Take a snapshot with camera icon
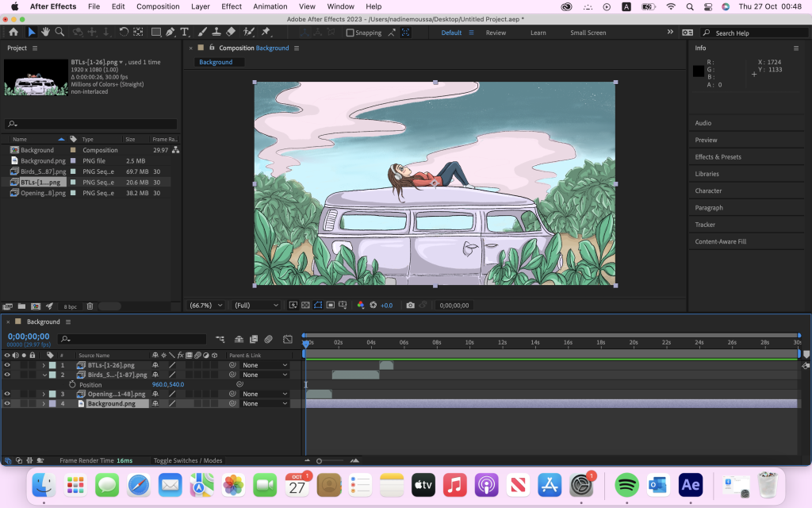The width and height of the screenshot is (812, 508). pos(410,306)
